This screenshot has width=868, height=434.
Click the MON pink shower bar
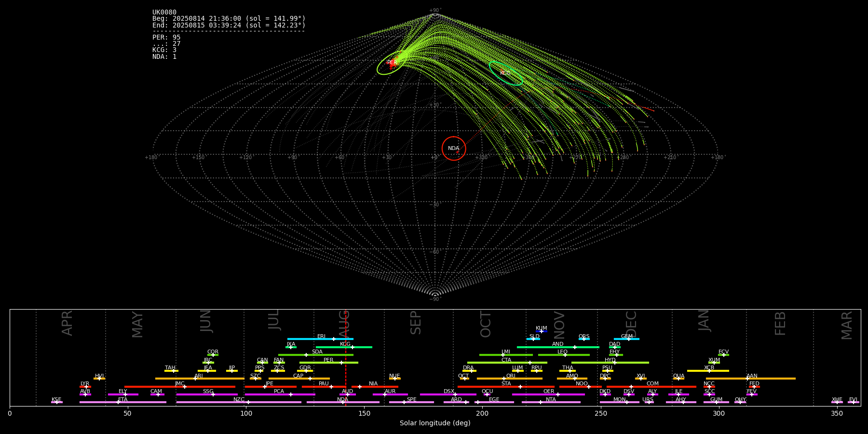(620, 402)
